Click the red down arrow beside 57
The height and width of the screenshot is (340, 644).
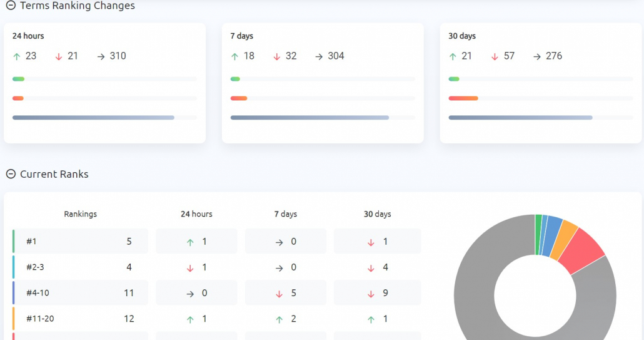(495, 56)
